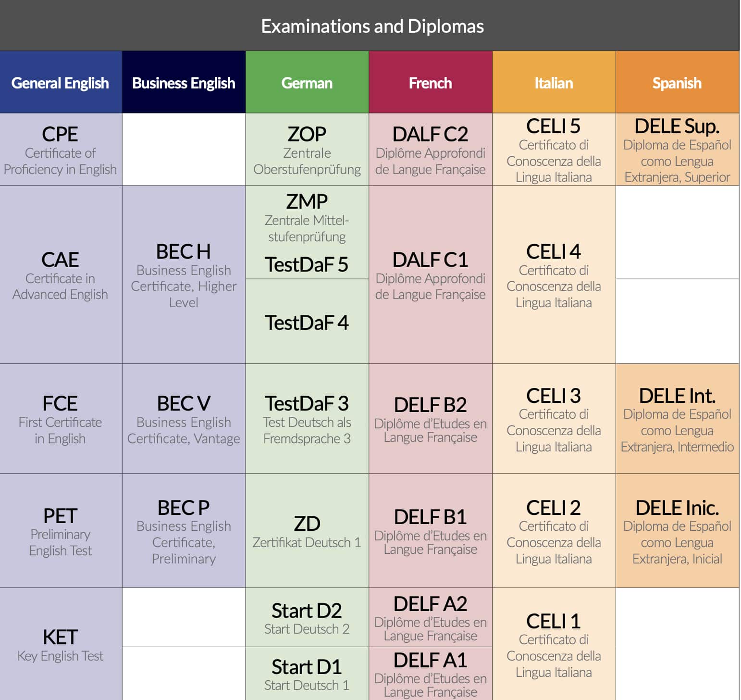741x700 pixels.
Task: Select the DALF C2 cell
Action: [x=430, y=150]
